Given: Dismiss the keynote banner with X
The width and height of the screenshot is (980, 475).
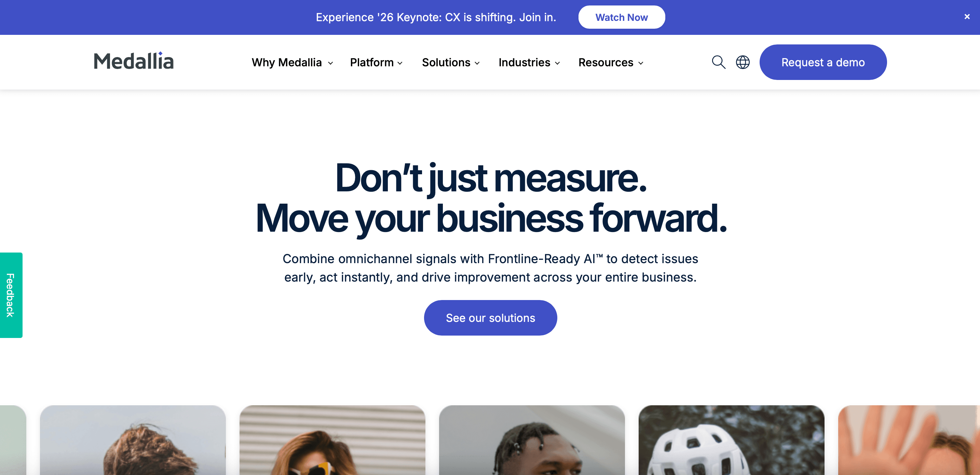Looking at the screenshot, I should [x=967, y=17].
